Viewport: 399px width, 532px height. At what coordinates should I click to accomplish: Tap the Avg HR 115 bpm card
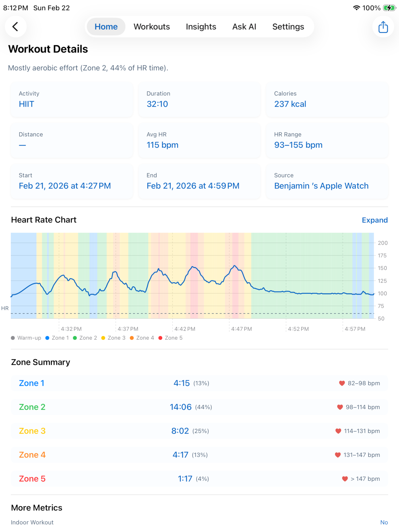(199, 140)
